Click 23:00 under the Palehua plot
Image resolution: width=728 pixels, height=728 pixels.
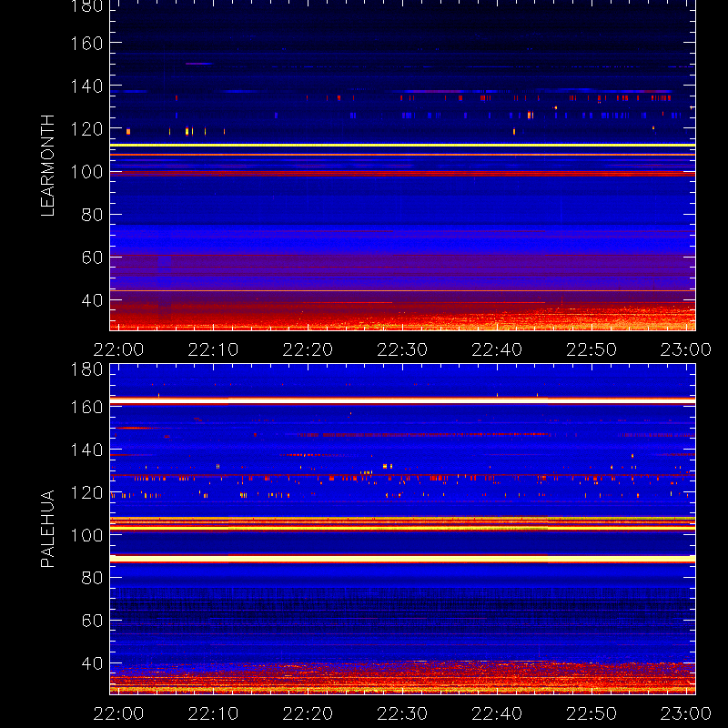pyautogui.click(x=686, y=713)
